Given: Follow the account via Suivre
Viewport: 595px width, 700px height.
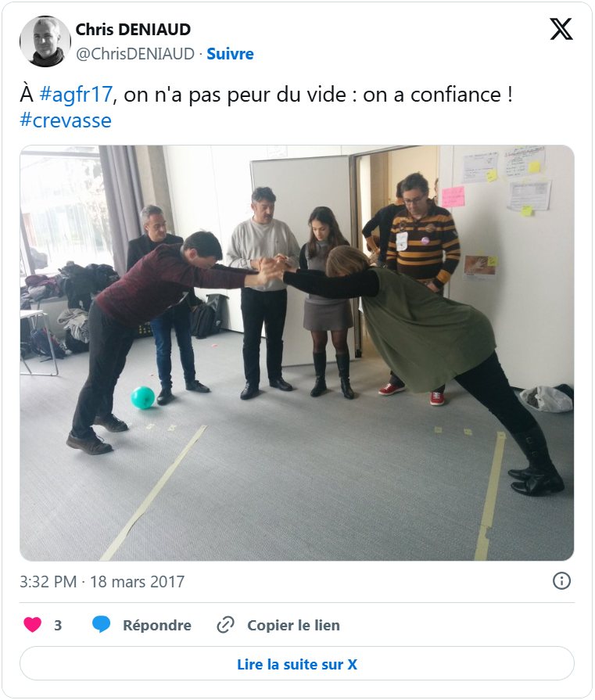Looking at the screenshot, I should [x=230, y=54].
